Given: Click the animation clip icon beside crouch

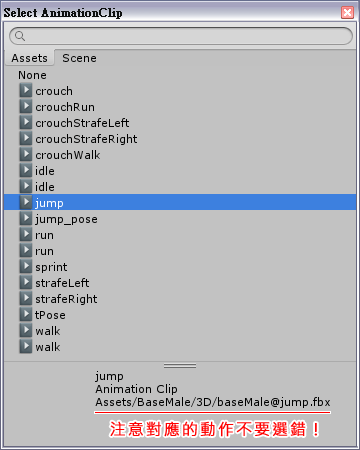Looking at the screenshot, I should coord(26,90).
